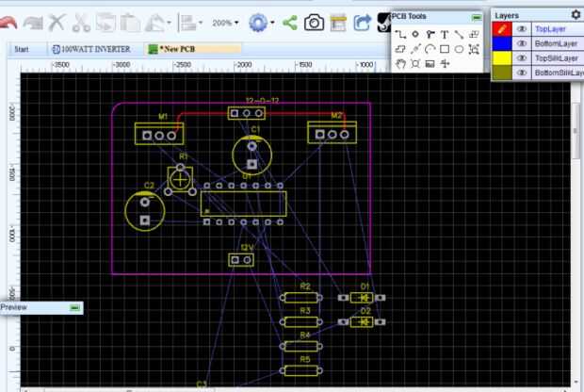Select the Pad tool in PCB Tools
The image size is (584, 392).
(x=415, y=34)
